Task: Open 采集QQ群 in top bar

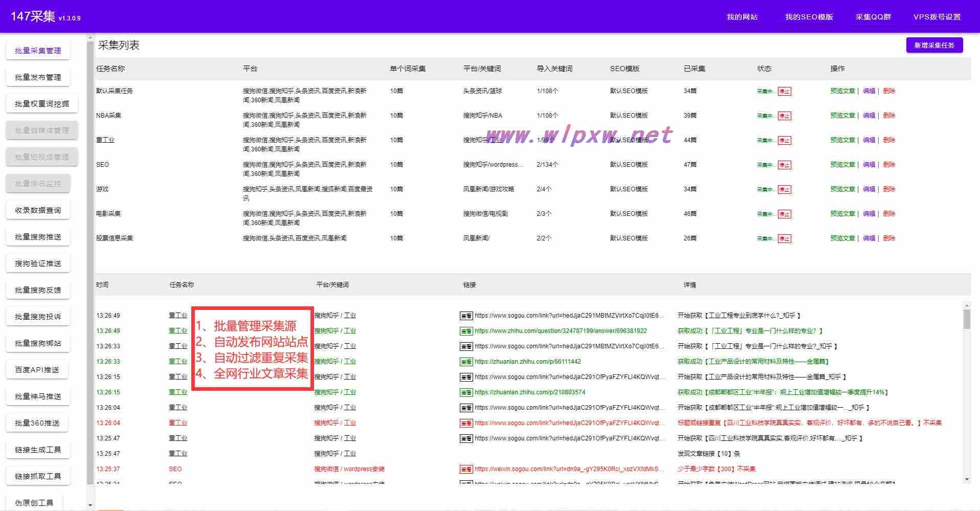Action: [873, 17]
